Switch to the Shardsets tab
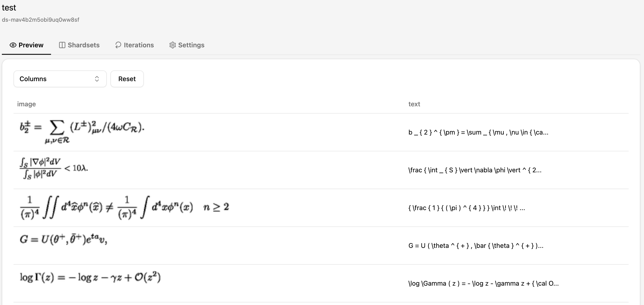644x305 pixels. coord(79,45)
